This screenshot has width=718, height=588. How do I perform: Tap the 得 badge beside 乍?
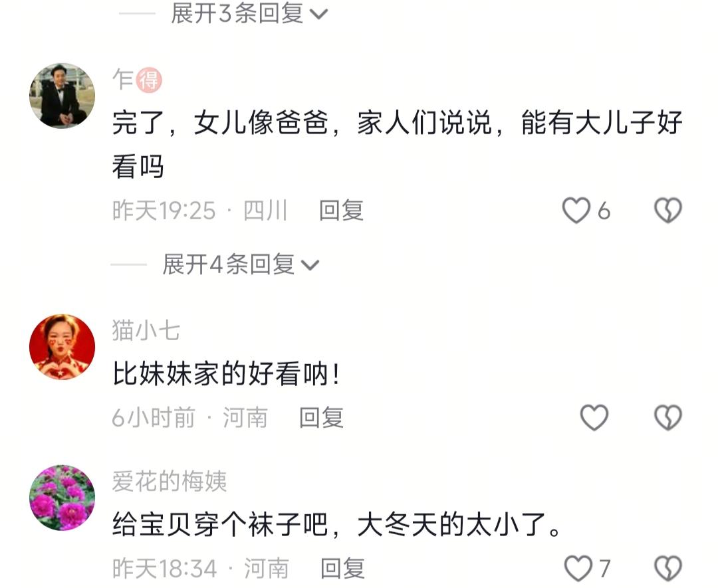(x=150, y=80)
